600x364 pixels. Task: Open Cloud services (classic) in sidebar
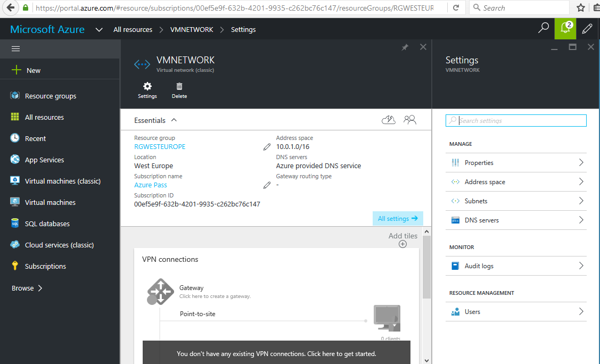click(60, 245)
